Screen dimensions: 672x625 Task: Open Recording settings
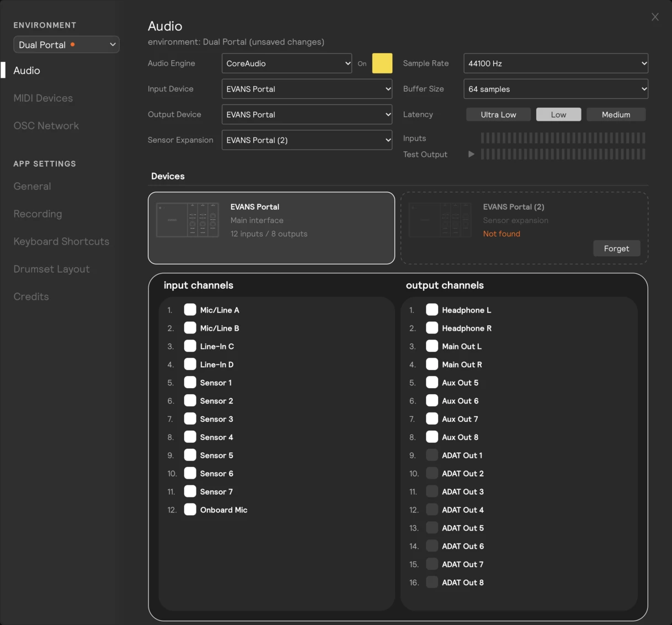tap(38, 214)
